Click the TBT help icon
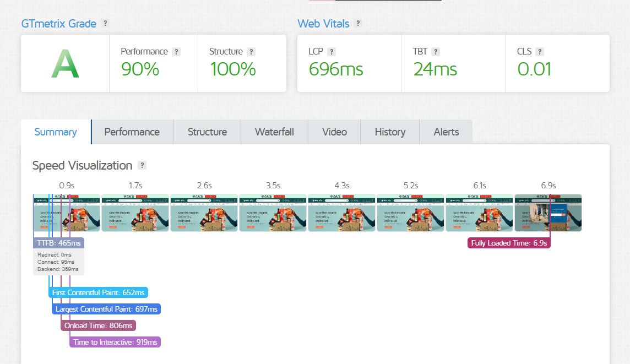Viewport: 630px width, 364px height. (436, 52)
